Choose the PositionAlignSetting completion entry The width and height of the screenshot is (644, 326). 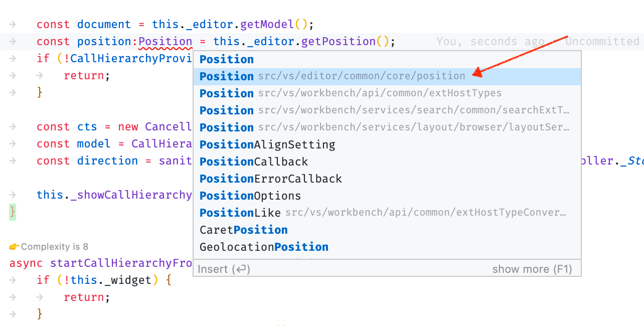click(x=267, y=144)
